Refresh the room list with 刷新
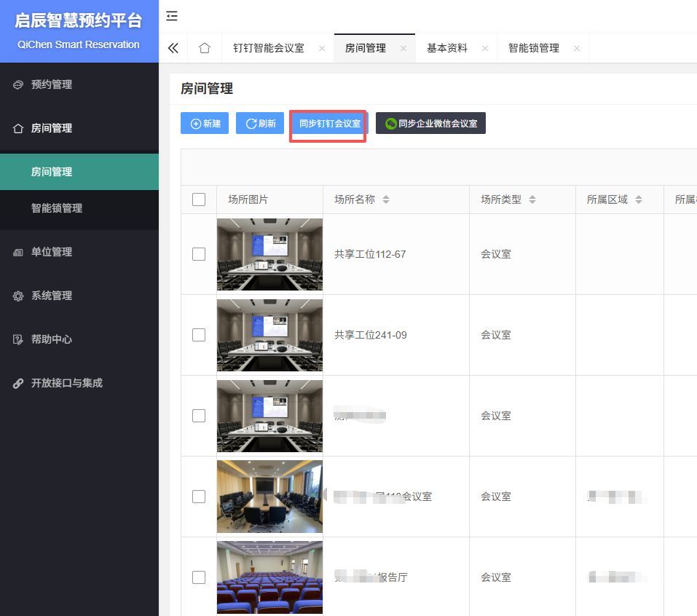 (x=260, y=124)
